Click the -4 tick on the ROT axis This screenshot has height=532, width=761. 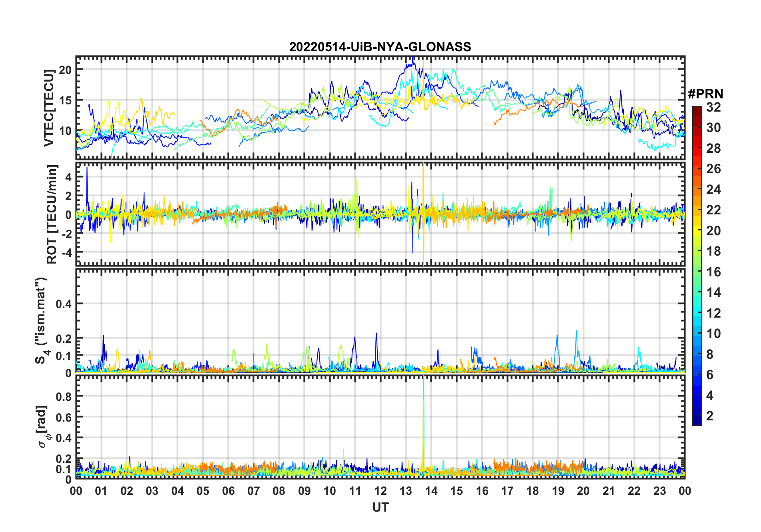coord(66,253)
